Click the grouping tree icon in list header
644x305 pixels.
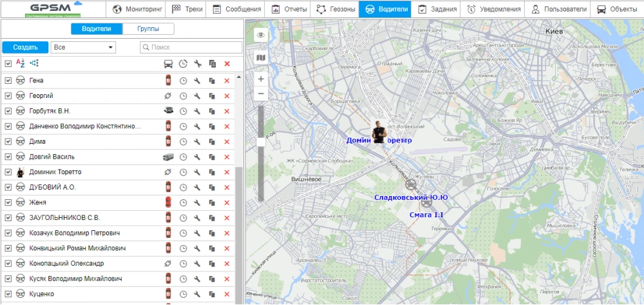[x=34, y=63]
